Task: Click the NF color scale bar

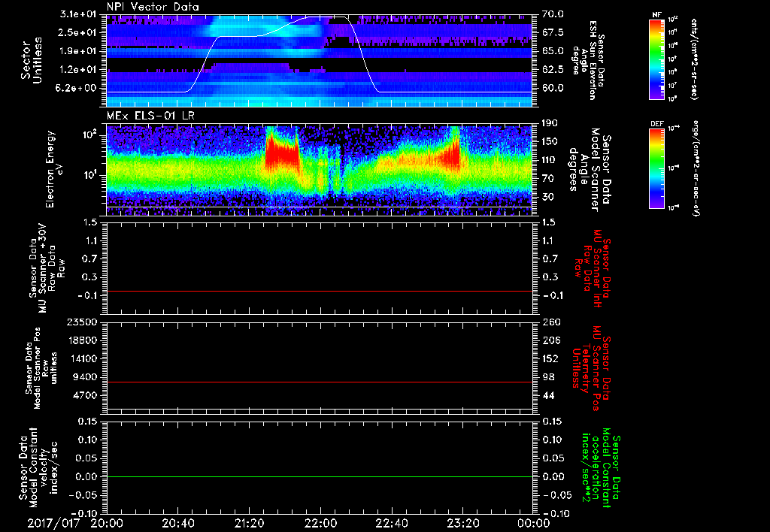Action: (x=657, y=59)
